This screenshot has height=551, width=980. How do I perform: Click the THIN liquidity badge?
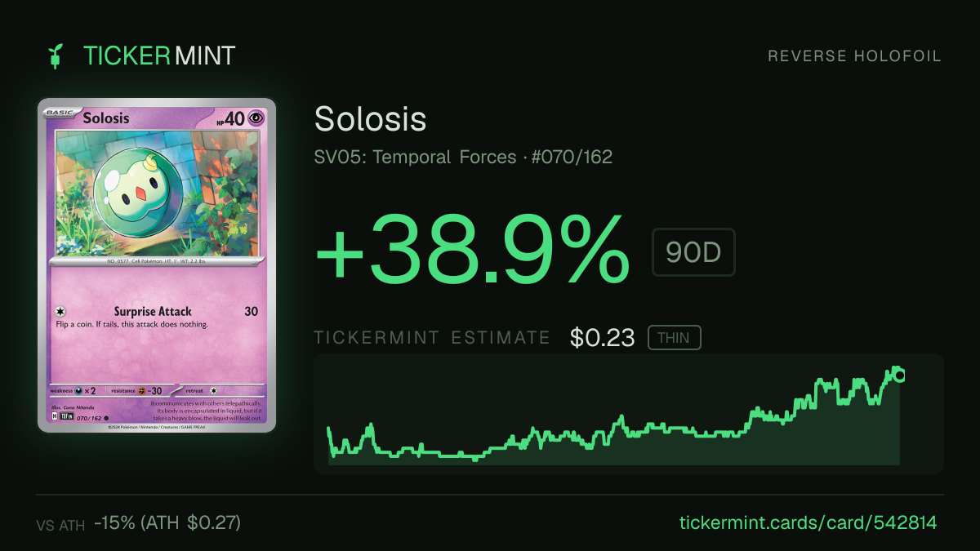[674, 337]
